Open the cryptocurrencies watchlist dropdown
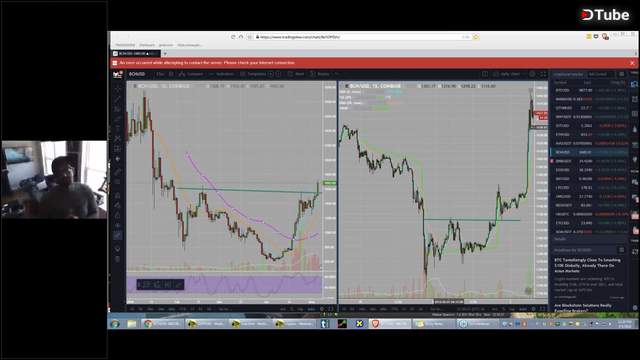Screen dimensions: 640x360 (x=569, y=74)
